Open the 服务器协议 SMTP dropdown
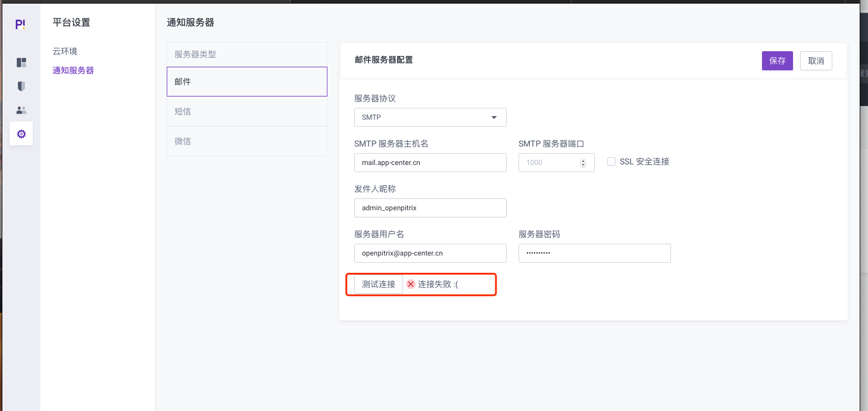The height and width of the screenshot is (411, 868). [430, 117]
